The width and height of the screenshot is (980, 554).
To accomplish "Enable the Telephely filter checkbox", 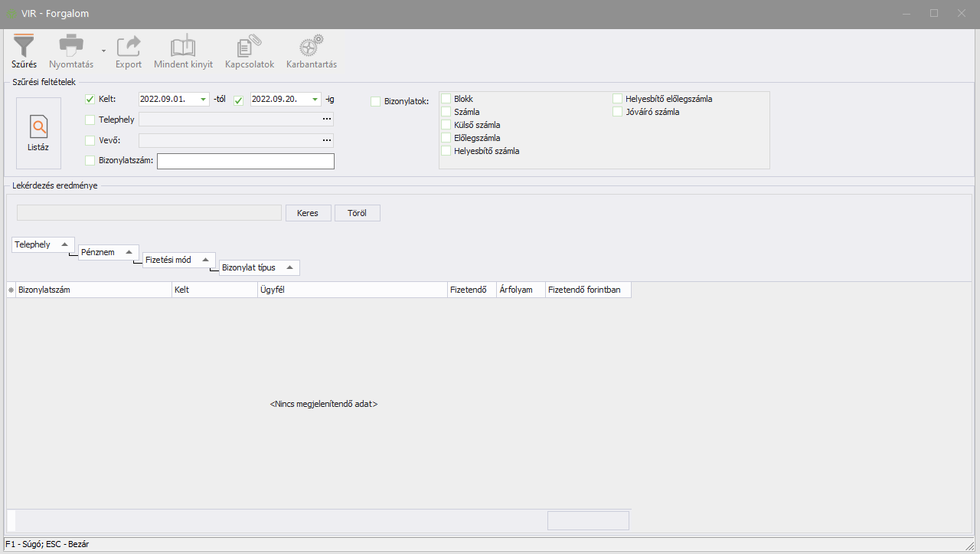I will coord(90,120).
